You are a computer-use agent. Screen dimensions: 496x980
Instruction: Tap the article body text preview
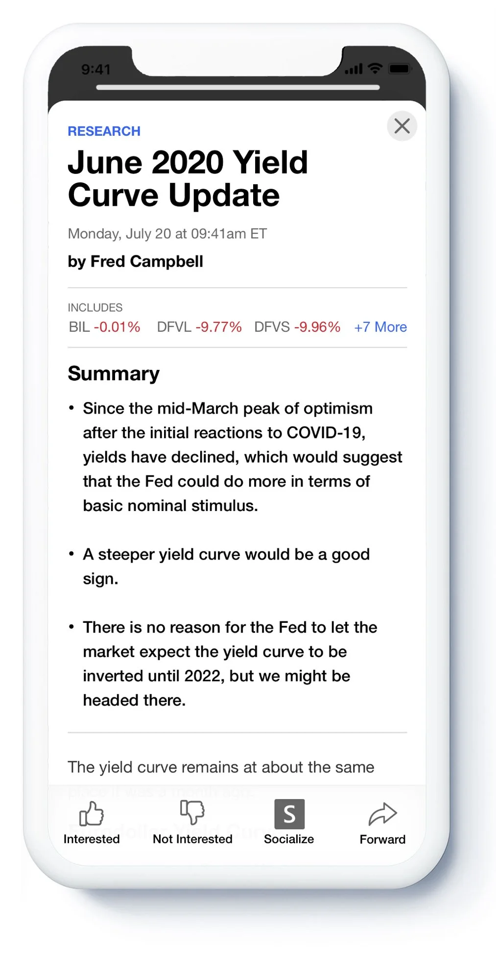coord(221,767)
